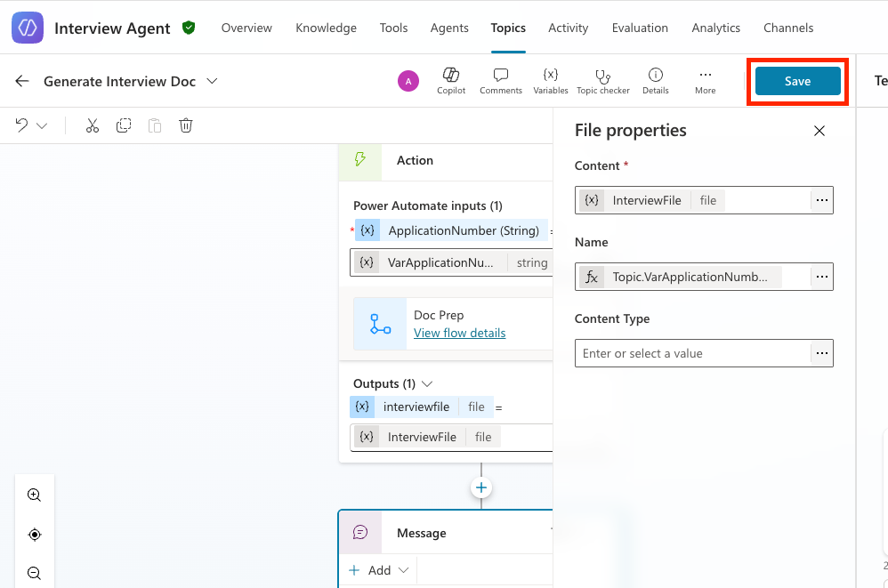
Task: Open the undo history dropdown arrow
Action: point(42,125)
